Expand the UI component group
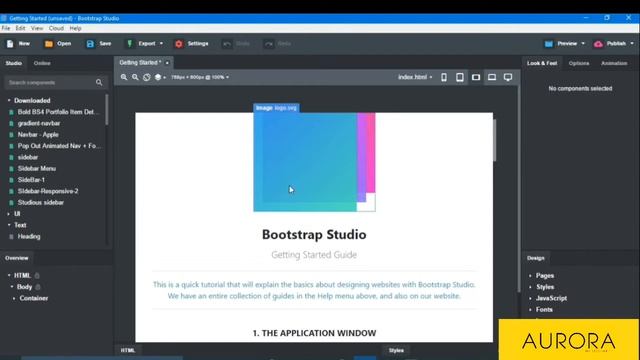The height and width of the screenshot is (360, 640). coord(9,214)
